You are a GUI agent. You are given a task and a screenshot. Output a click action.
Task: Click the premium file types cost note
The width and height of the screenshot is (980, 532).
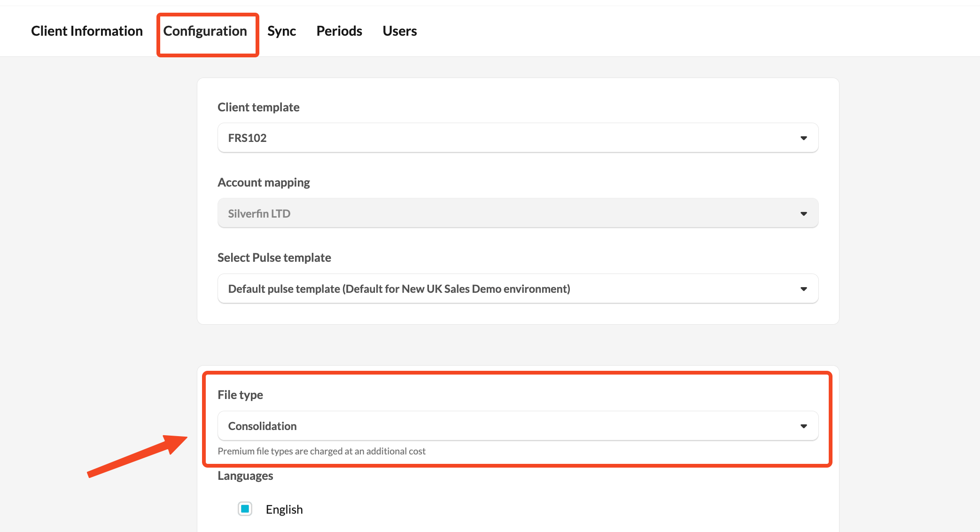click(x=321, y=451)
